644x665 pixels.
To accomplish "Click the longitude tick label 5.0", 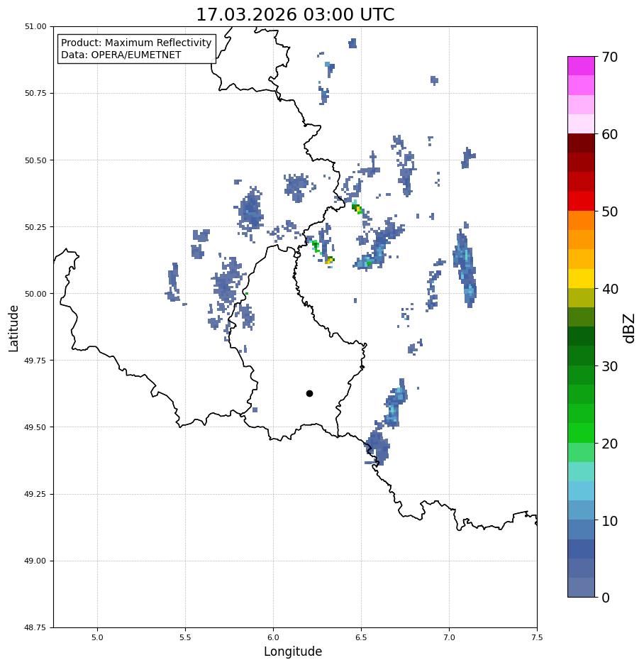I will [97, 637].
